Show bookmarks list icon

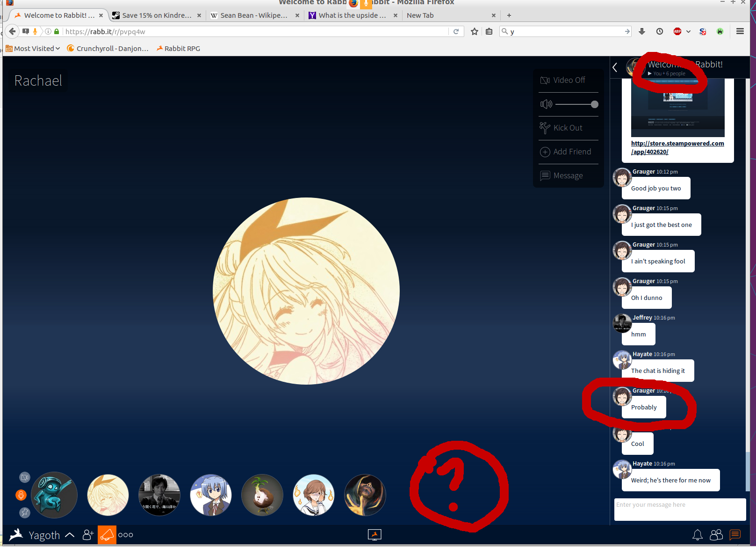489,31
